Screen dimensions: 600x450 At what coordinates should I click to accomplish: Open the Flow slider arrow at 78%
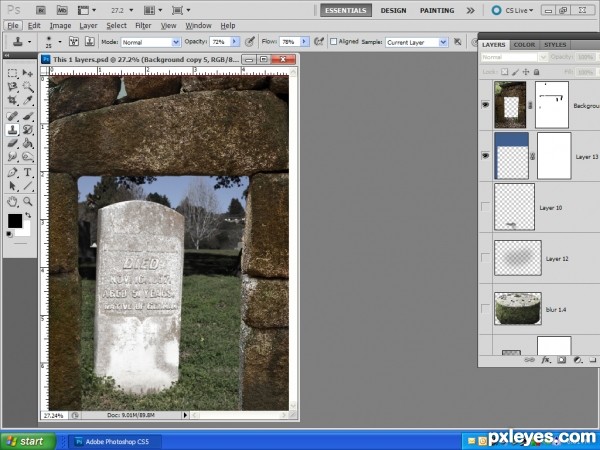coord(305,42)
